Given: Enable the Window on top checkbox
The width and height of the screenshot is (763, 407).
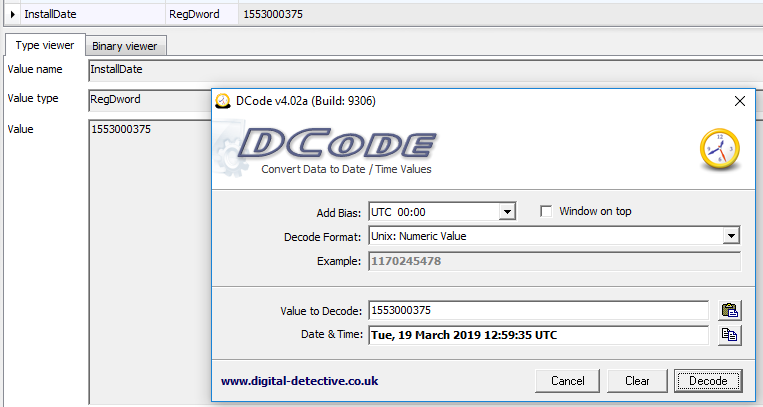Looking at the screenshot, I should 546,211.
